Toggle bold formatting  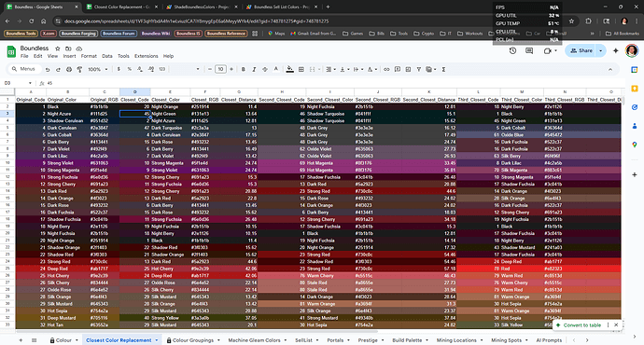244,69
